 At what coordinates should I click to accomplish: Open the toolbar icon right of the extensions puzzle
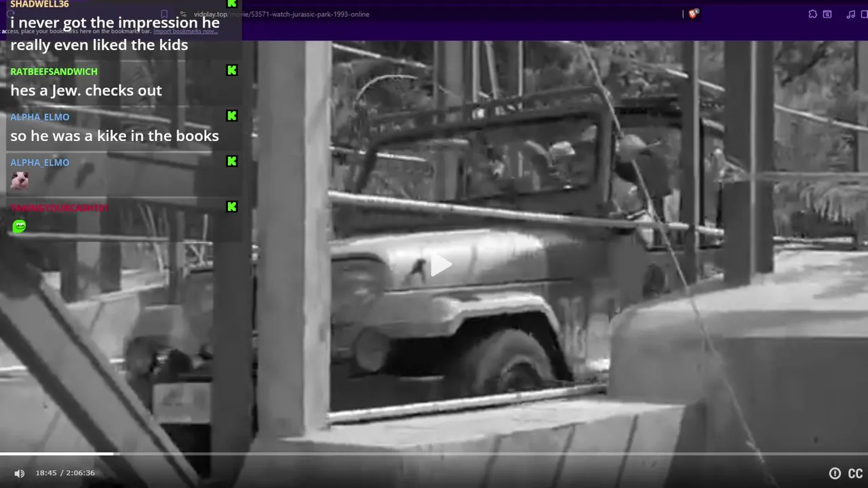click(827, 14)
